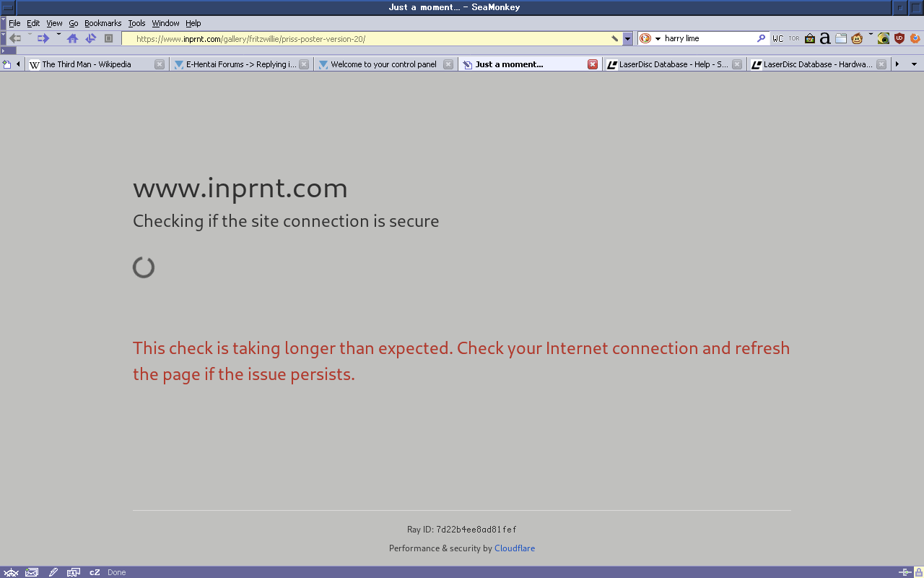Click the 'www.inprnt.com' page heading
The image size is (924, 578).
(x=240, y=189)
